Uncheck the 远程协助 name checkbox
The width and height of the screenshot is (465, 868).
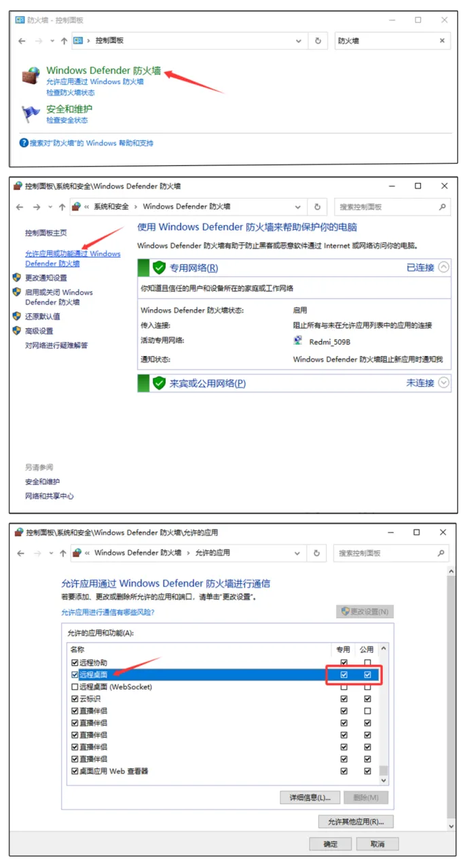coord(75,663)
